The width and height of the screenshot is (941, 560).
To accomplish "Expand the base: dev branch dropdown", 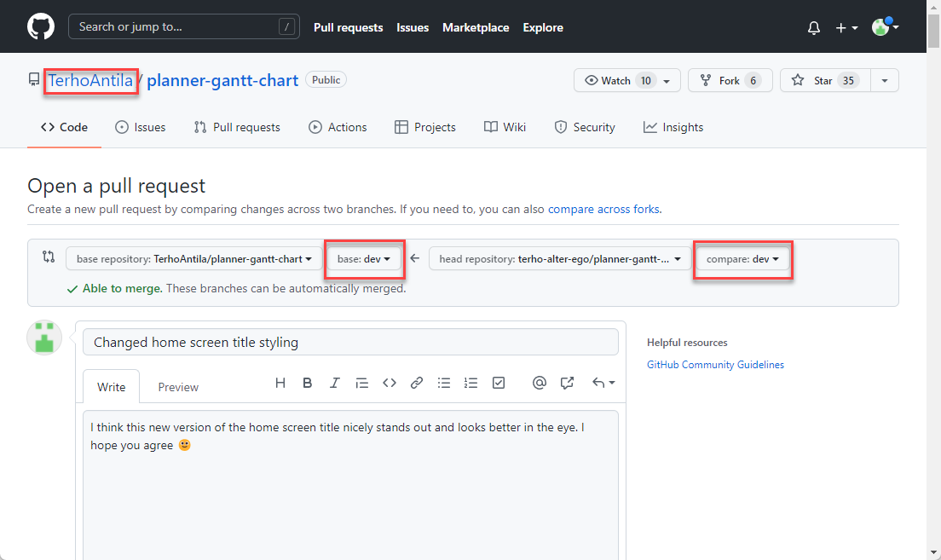I will tap(364, 258).
